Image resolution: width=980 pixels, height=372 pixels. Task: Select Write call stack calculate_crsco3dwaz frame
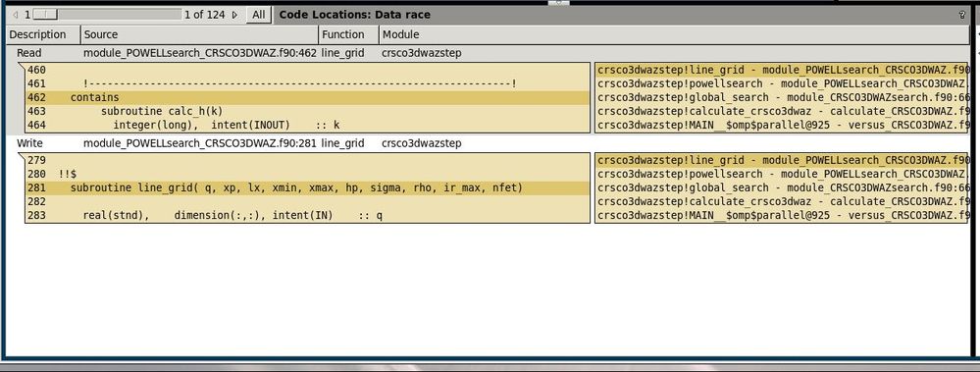tap(781, 201)
